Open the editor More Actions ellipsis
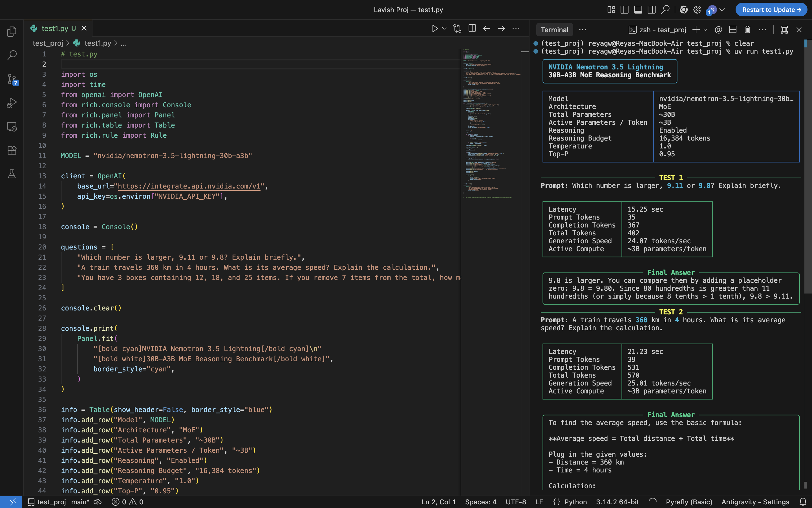 tap(516, 29)
